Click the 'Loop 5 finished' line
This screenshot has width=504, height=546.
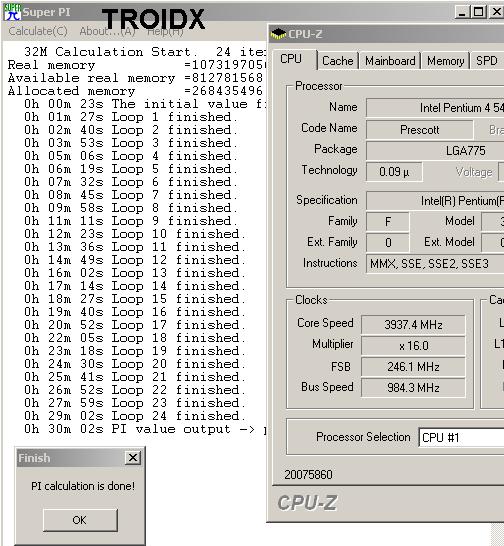131,169
